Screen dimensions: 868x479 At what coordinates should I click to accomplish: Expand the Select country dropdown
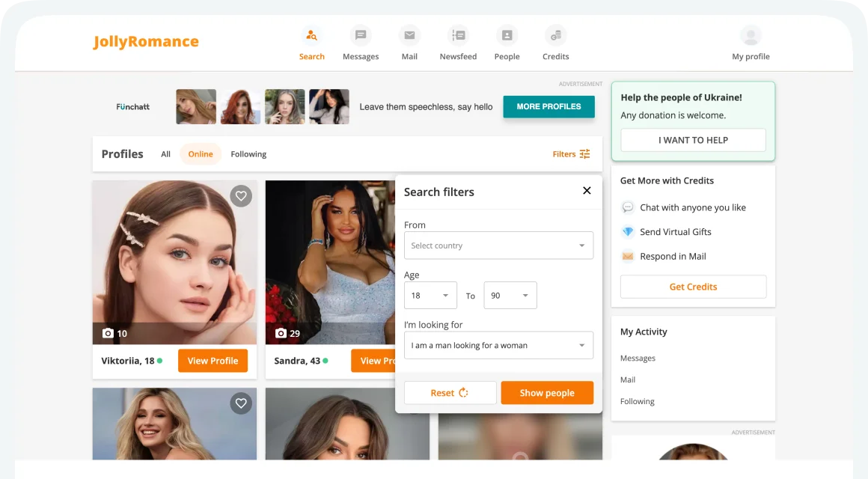(498, 245)
